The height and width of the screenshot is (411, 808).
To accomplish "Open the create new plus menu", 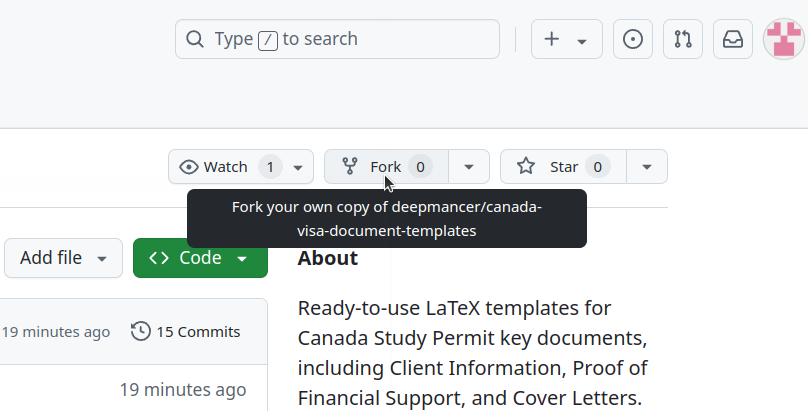I will click(x=567, y=39).
